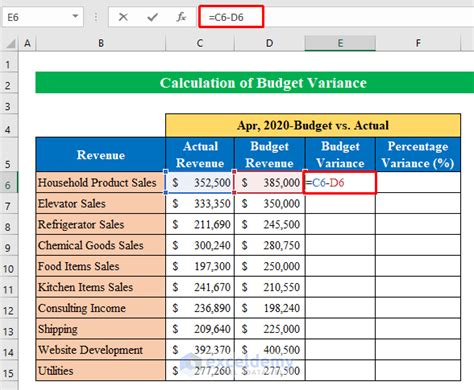Viewport: 474px width, 390px height.
Task: Select the column F header
Action: (418, 43)
